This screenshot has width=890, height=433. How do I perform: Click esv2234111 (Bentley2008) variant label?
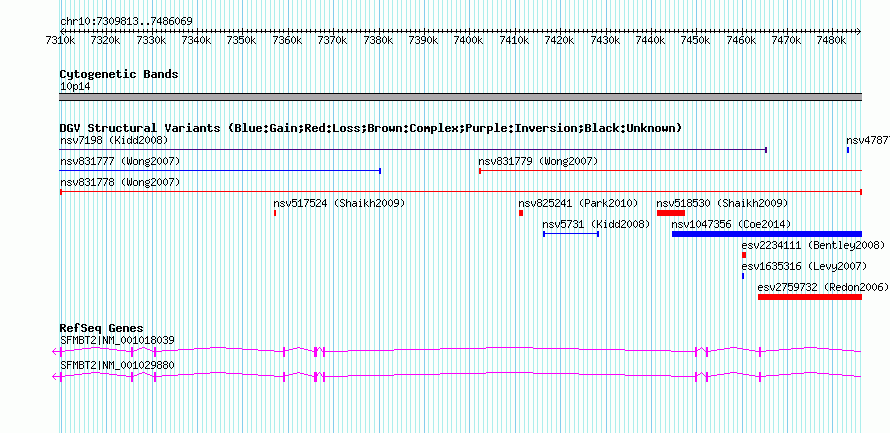pyautogui.click(x=813, y=246)
